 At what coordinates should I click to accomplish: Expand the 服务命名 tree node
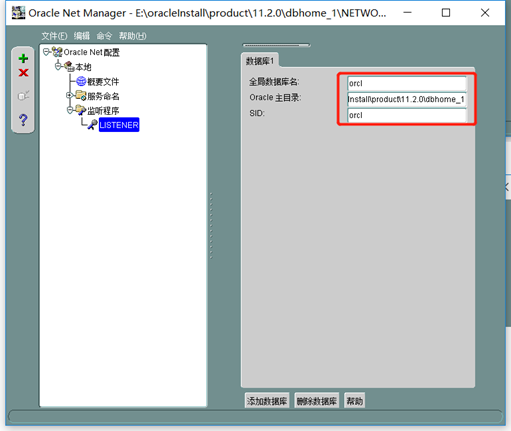70,96
